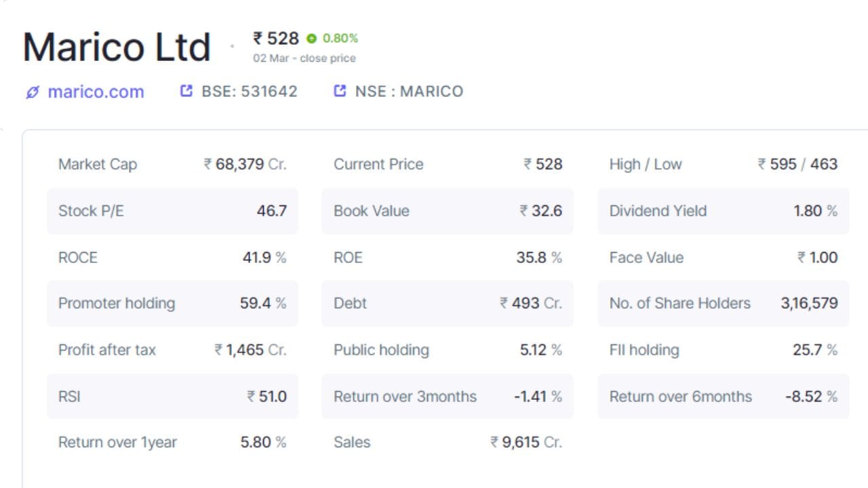Expand the FII holding metric row
The height and width of the screenshot is (488, 868).
click(723, 350)
